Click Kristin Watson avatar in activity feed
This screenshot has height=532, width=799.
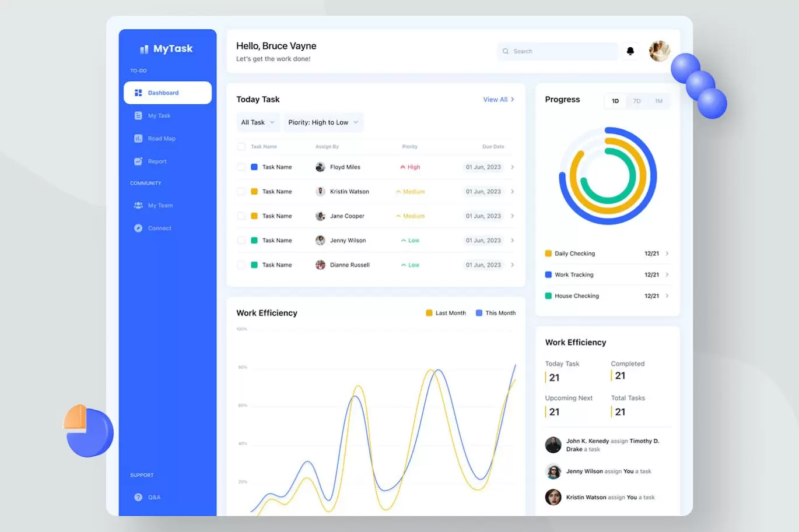[x=553, y=497]
